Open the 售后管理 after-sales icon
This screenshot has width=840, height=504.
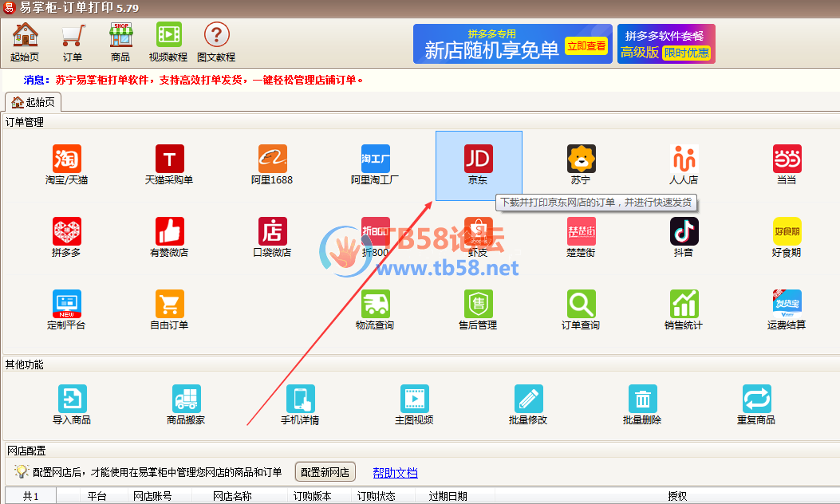pos(479,310)
